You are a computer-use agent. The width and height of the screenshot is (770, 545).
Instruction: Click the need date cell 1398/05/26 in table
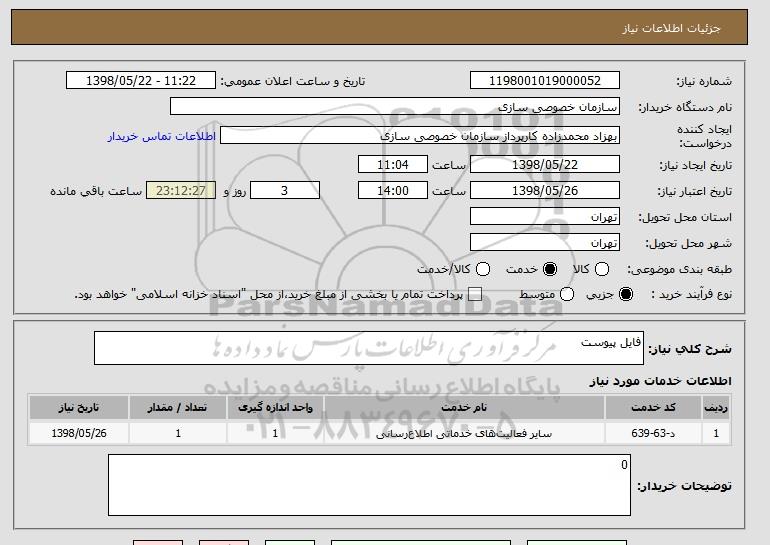point(79,433)
